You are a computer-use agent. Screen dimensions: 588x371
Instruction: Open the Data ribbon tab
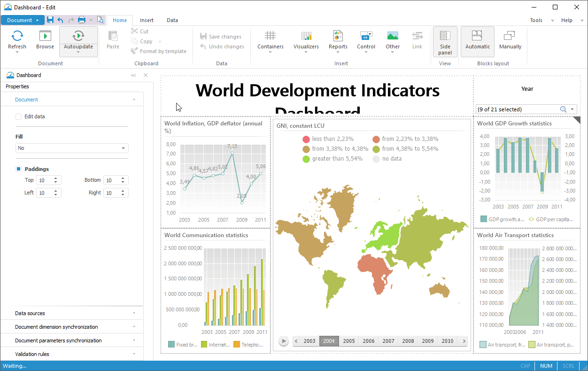[x=172, y=20]
